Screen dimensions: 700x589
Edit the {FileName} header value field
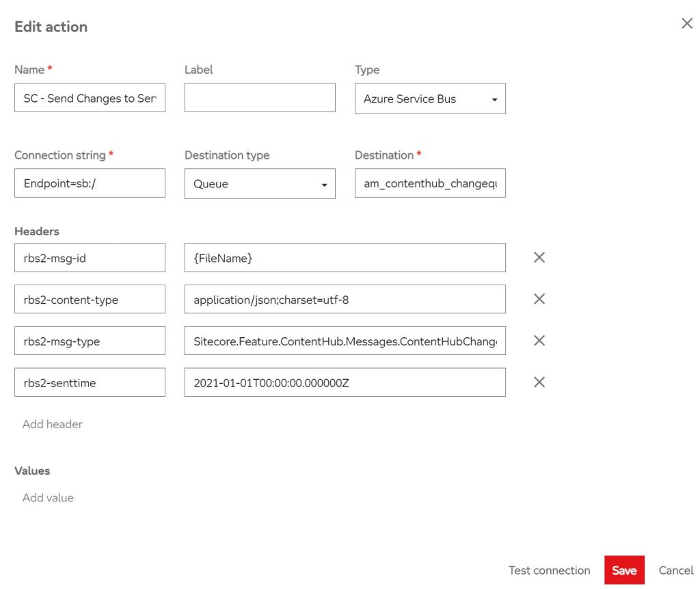click(x=345, y=257)
